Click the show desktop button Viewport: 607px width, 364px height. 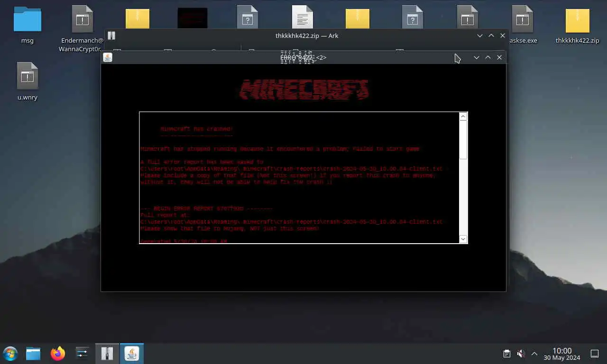[x=595, y=354]
